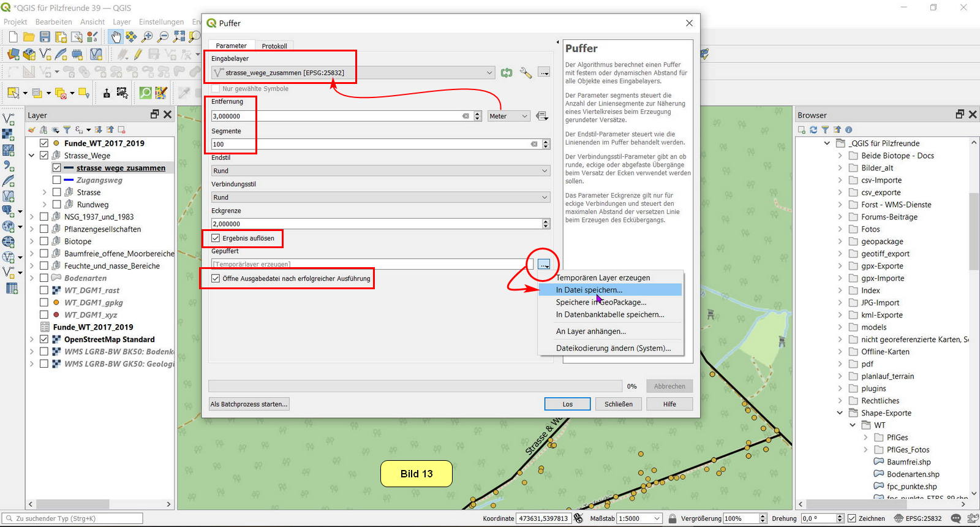Choose 'In Datei speichern...' from menu
Image resolution: width=980 pixels, height=527 pixels.
[x=589, y=290]
